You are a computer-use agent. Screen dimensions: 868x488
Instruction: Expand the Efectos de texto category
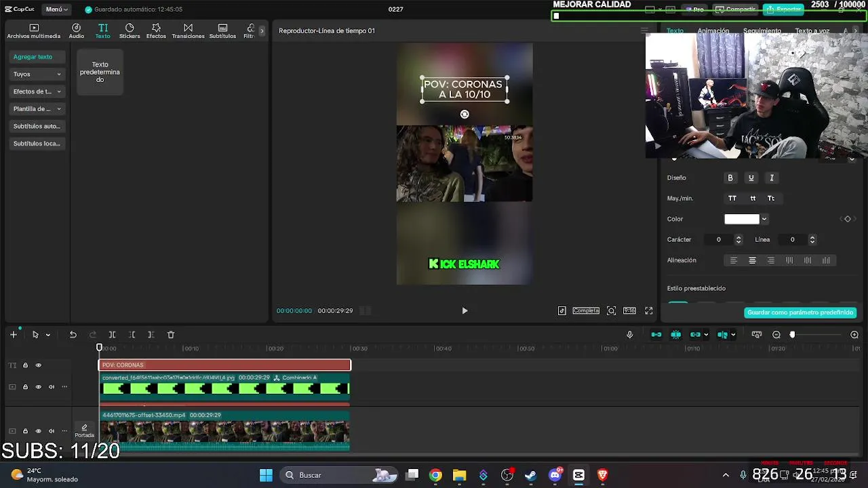point(37,91)
